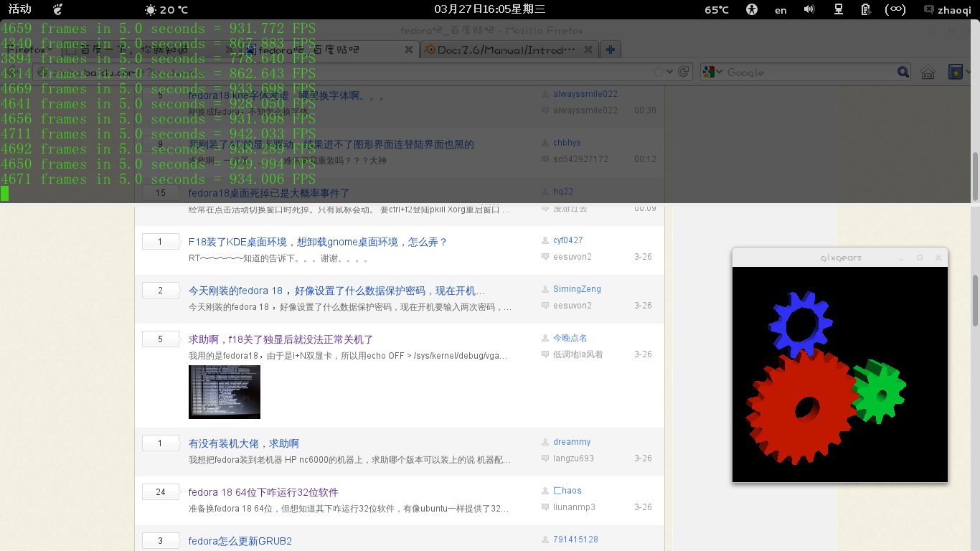Open author profile 791415128
The width and height of the screenshot is (980, 551).
(575, 540)
